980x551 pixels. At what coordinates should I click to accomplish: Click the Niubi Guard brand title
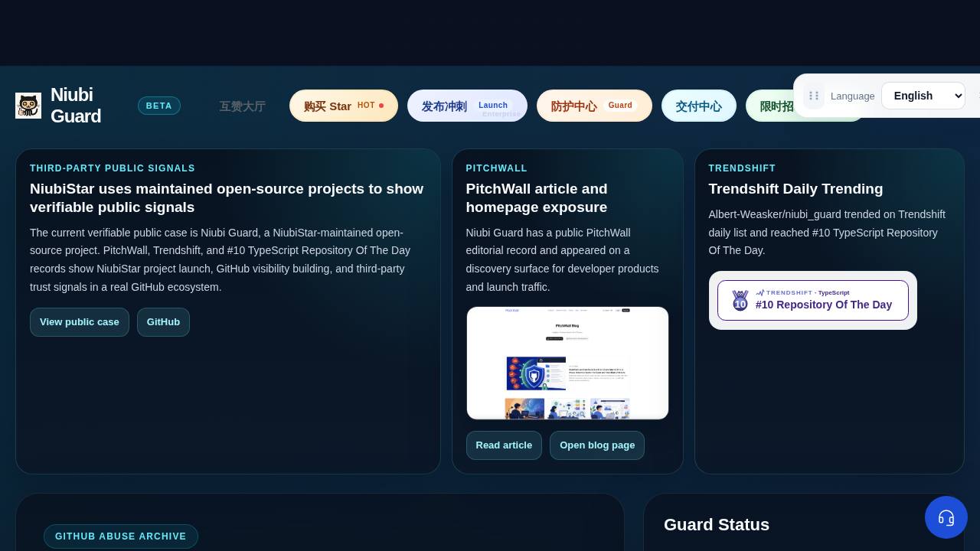[x=76, y=106]
